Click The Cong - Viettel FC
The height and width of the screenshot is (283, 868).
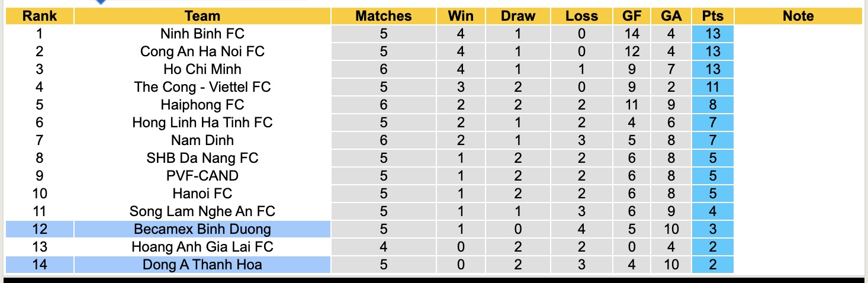click(x=202, y=87)
